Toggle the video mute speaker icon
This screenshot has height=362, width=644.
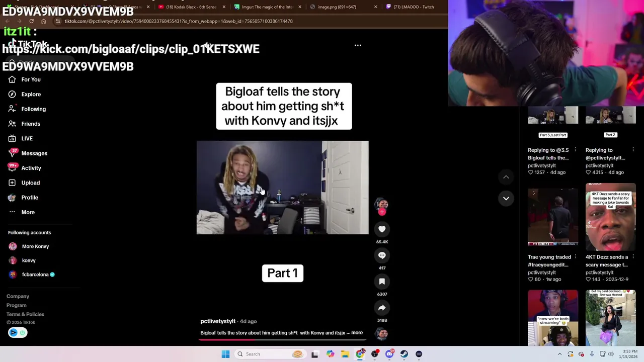point(208,45)
